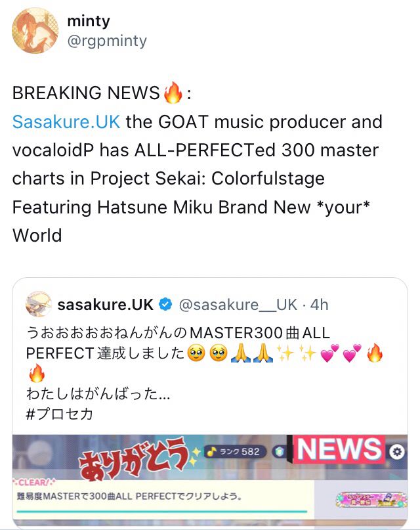
Task: Click the minty display name
Action: pos(89,21)
